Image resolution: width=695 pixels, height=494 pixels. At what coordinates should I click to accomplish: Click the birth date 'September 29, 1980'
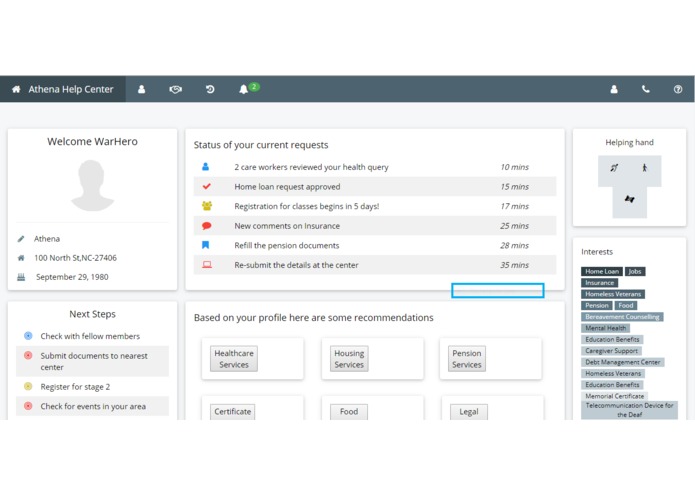72,276
